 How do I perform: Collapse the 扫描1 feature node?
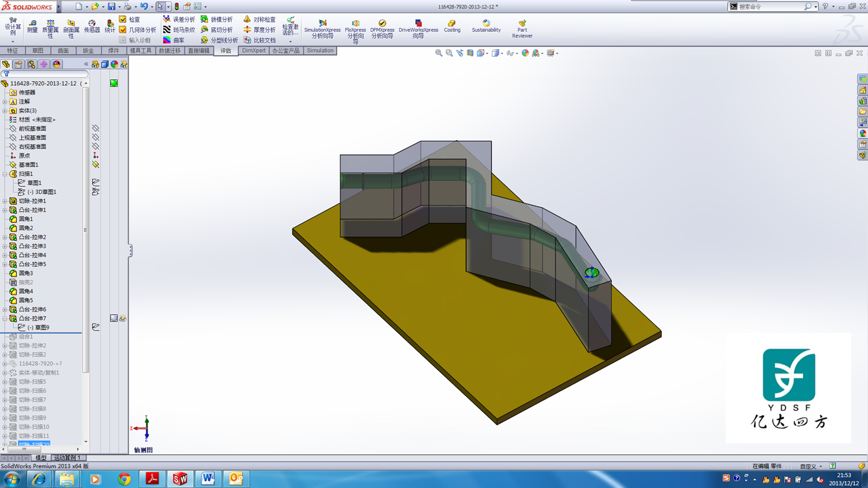[5, 174]
